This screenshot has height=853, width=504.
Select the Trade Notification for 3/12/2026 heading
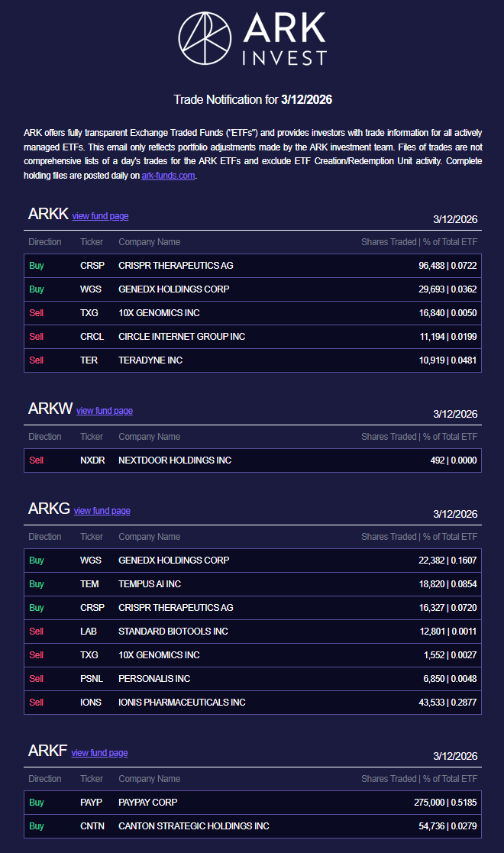pos(253,99)
